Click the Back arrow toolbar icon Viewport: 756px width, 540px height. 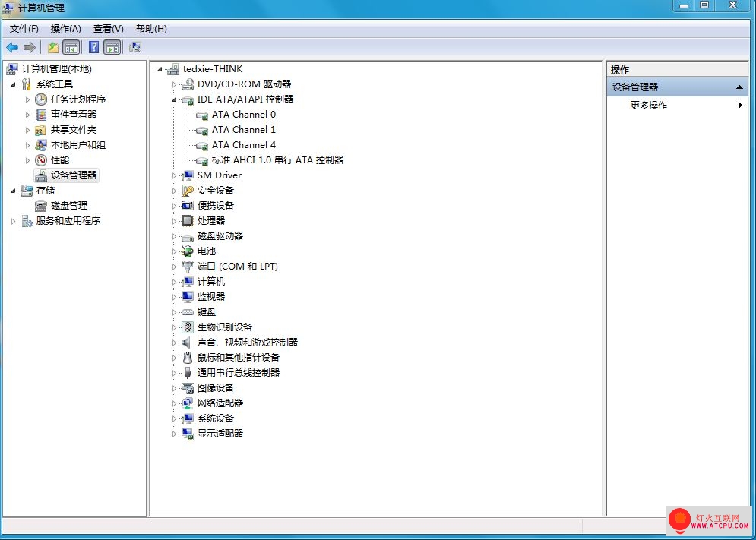(x=12, y=47)
